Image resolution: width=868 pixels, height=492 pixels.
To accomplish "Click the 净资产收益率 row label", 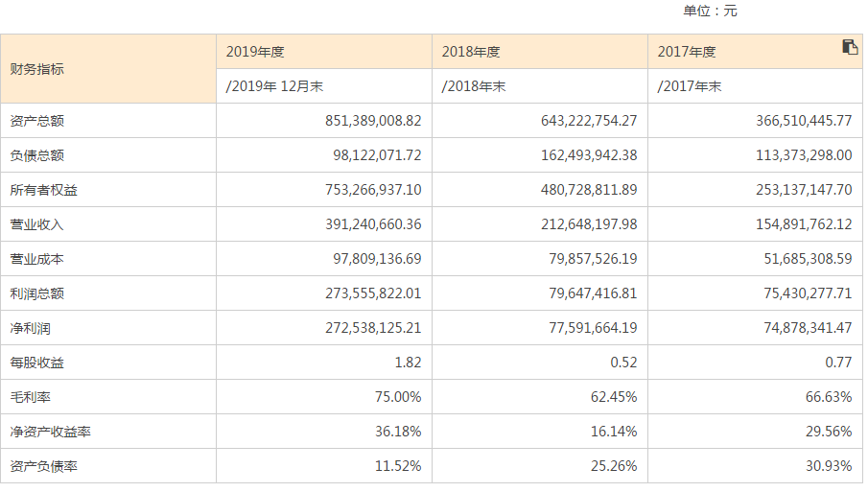I will [51, 432].
